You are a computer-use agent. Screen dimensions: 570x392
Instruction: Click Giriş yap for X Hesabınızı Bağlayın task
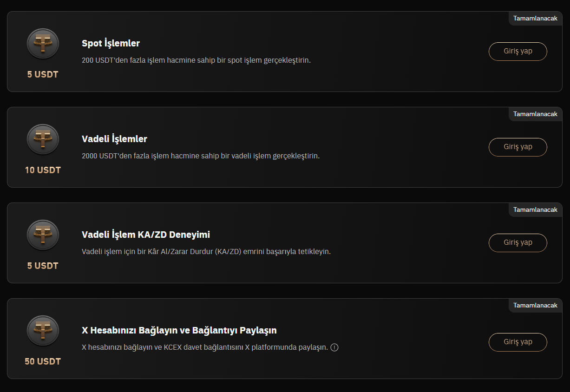518,342
